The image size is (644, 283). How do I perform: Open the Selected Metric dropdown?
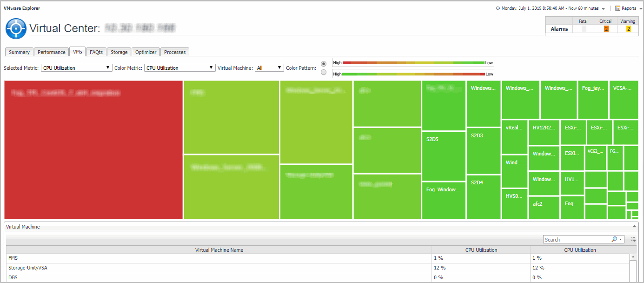[x=77, y=68]
